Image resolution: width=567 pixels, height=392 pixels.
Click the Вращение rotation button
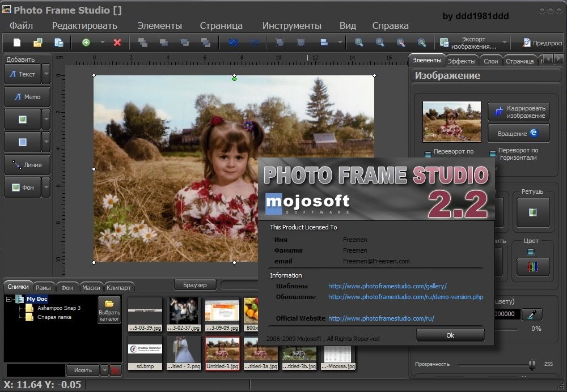(x=519, y=133)
